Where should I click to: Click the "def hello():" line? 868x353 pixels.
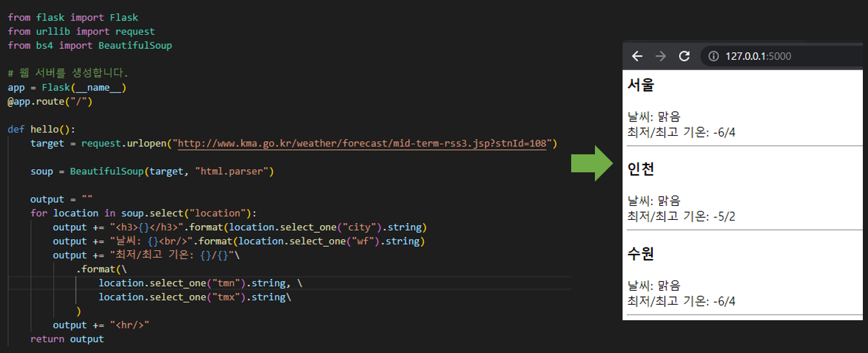[x=42, y=129]
